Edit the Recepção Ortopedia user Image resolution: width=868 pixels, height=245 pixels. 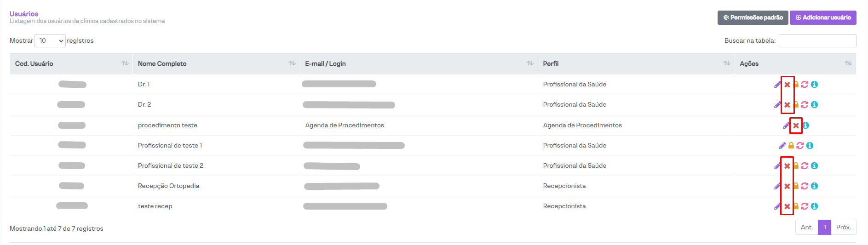(x=777, y=186)
